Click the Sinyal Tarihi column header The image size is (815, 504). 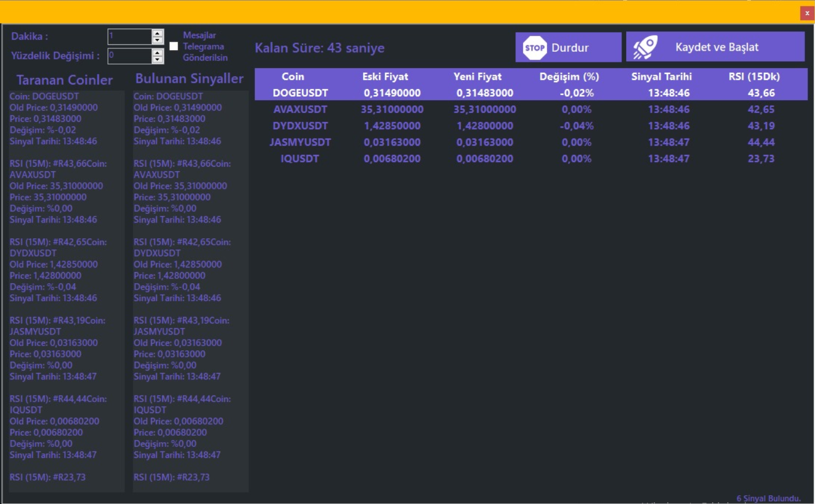coord(661,76)
